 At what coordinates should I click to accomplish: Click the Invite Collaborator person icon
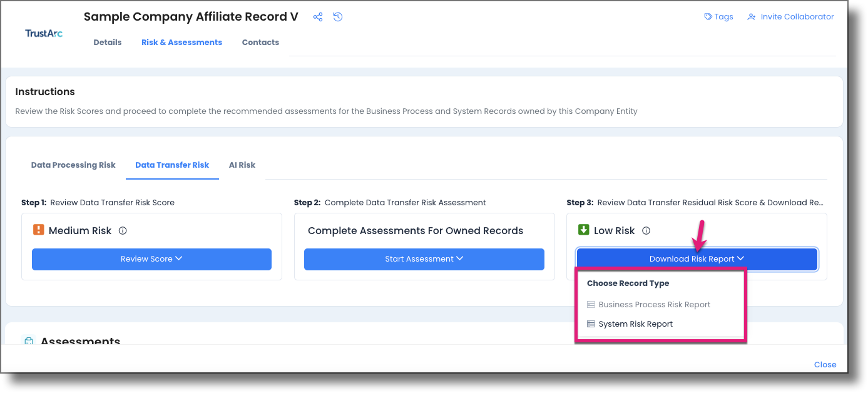pyautogui.click(x=752, y=17)
